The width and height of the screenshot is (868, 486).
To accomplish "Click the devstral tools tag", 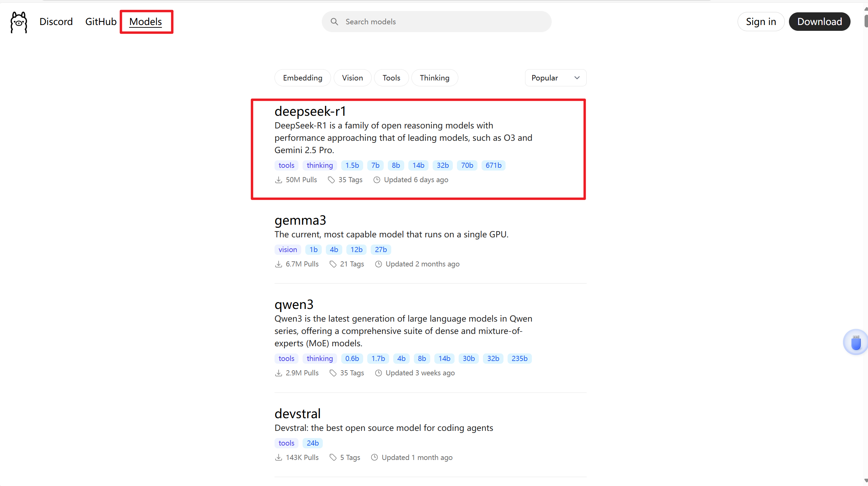I will pos(286,443).
